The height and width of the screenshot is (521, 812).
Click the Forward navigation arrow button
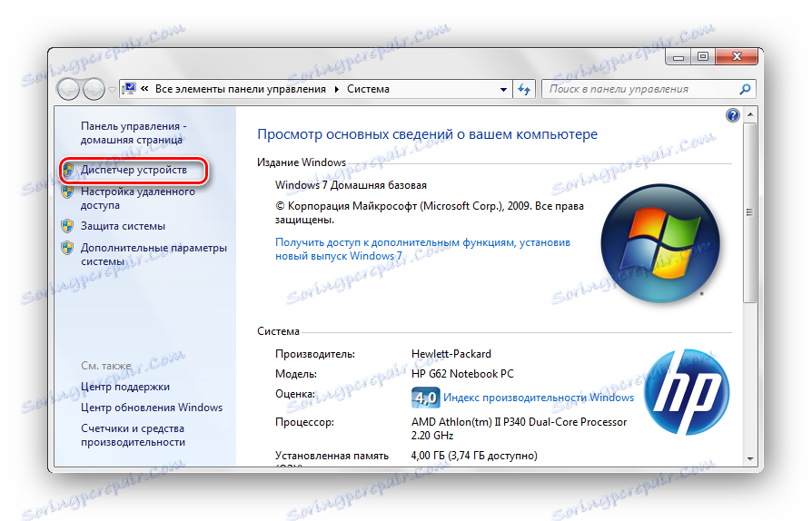click(94, 90)
